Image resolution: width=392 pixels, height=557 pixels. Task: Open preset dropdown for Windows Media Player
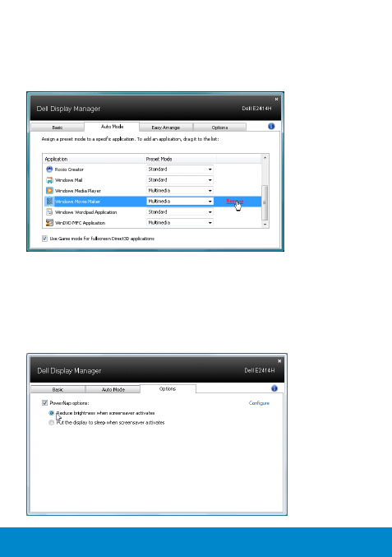pyautogui.click(x=180, y=191)
